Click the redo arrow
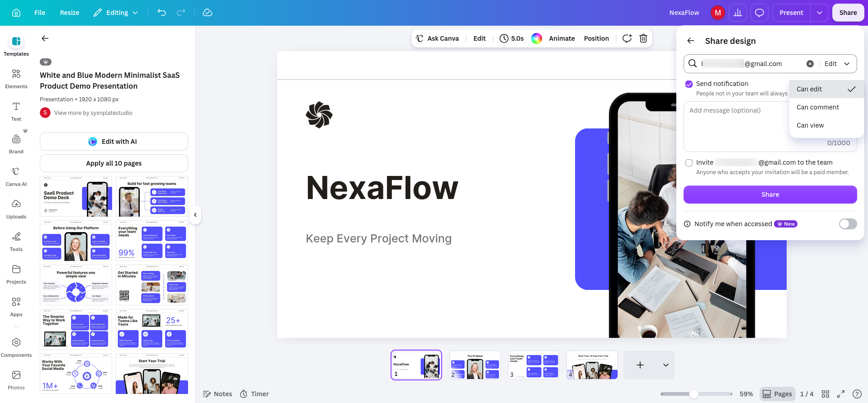868x403 pixels. tap(181, 13)
